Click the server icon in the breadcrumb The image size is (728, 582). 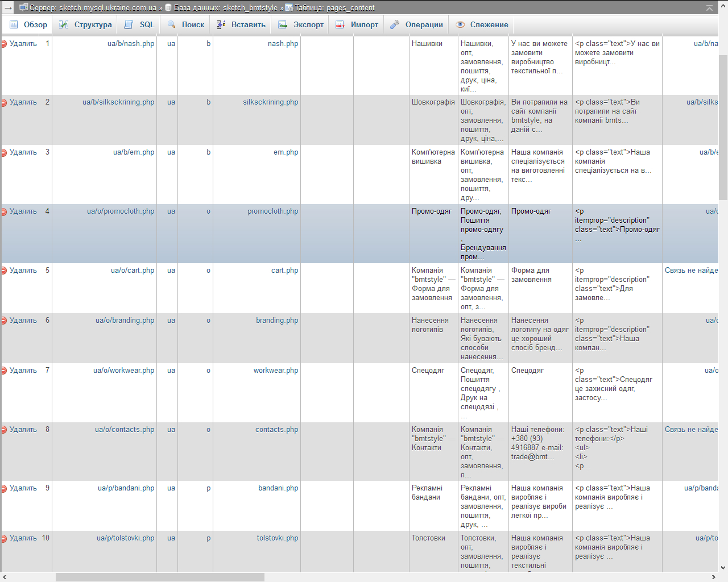(24, 8)
